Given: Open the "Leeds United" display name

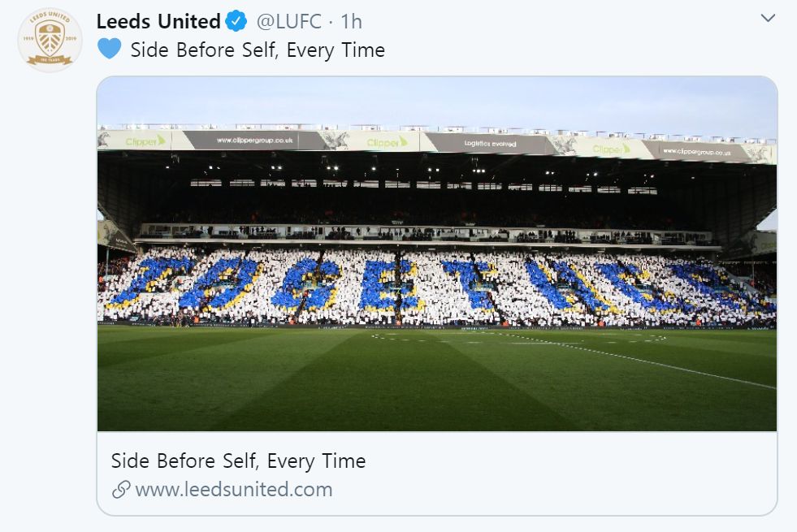Looking at the screenshot, I should (x=158, y=21).
